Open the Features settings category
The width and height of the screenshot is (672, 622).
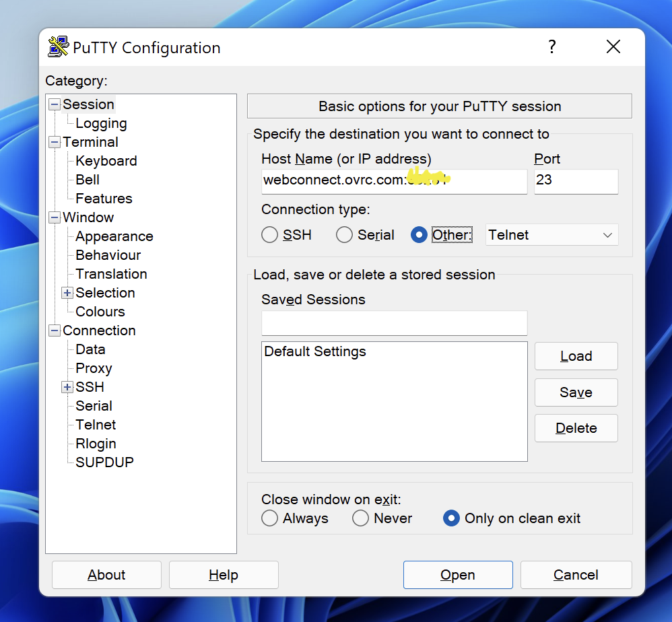point(104,199)
